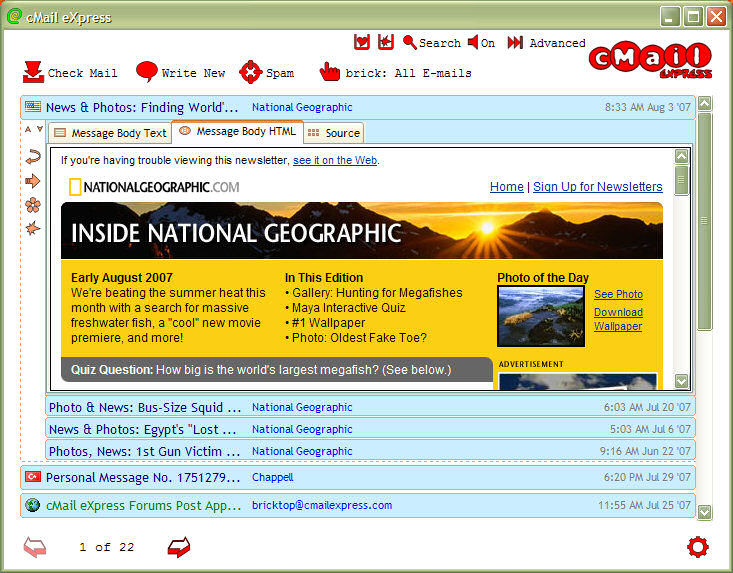Click the Home link in the newsletter
Screen dimensions: 733x573
(x=506, y=186)
